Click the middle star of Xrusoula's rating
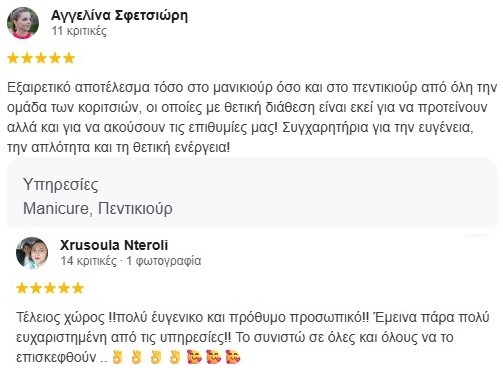Screen dimensions: 503x373 [50, 288]
